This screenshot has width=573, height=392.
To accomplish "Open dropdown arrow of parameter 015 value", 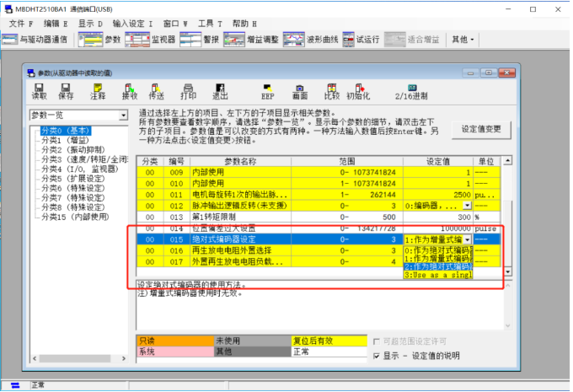I will coord(467,239).
